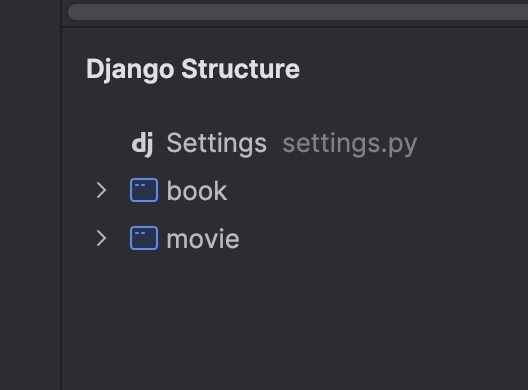The image size is (528, 390).
Task: Click blank space right of book row
Action: click(x=377, y=190)
